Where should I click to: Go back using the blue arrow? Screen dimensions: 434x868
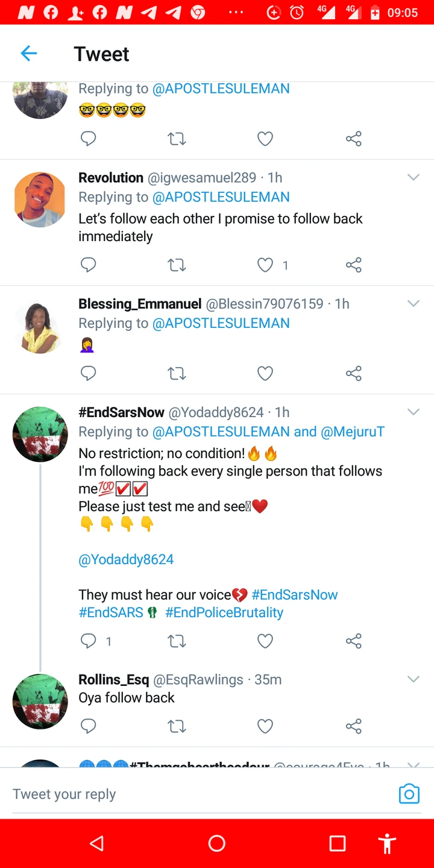pyautogui.click(x=29, y=54)
